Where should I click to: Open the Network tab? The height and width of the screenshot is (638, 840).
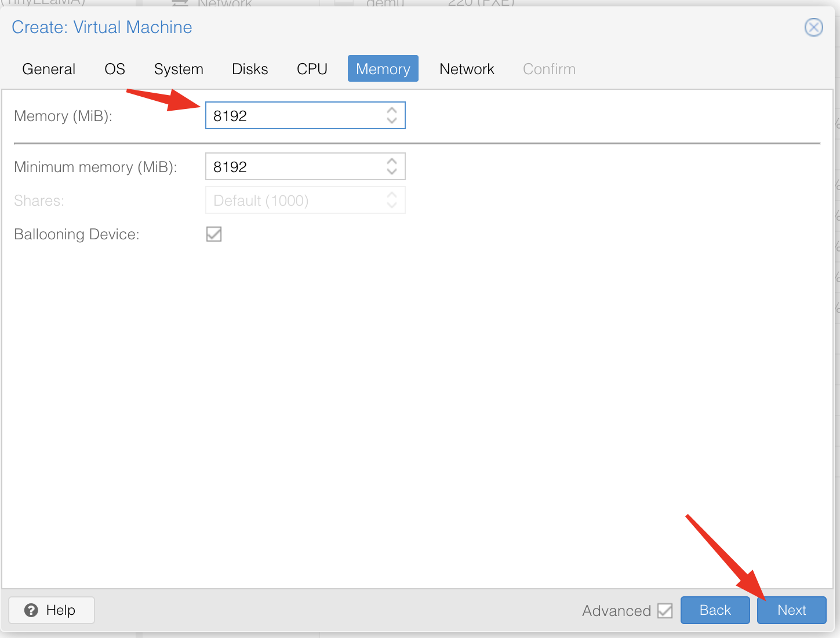pos(467,69)
